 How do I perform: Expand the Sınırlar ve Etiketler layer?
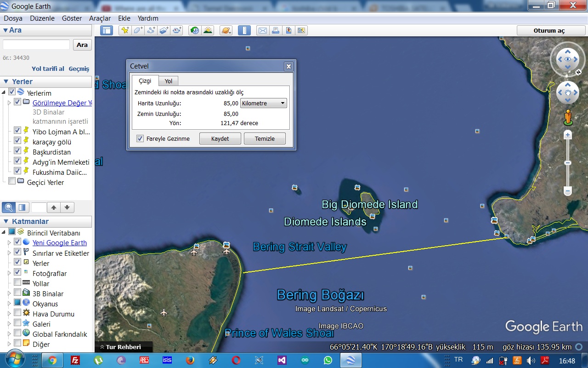(x=9, y=253)
